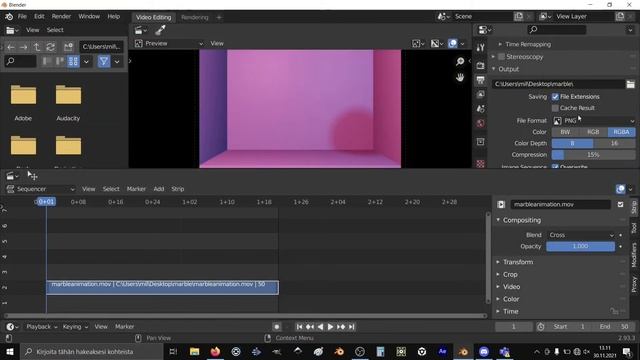Viewport: 640px width, 360px height.
Task: Open the Sequencer view type dropdown
Action: click(x=41, y=189)
